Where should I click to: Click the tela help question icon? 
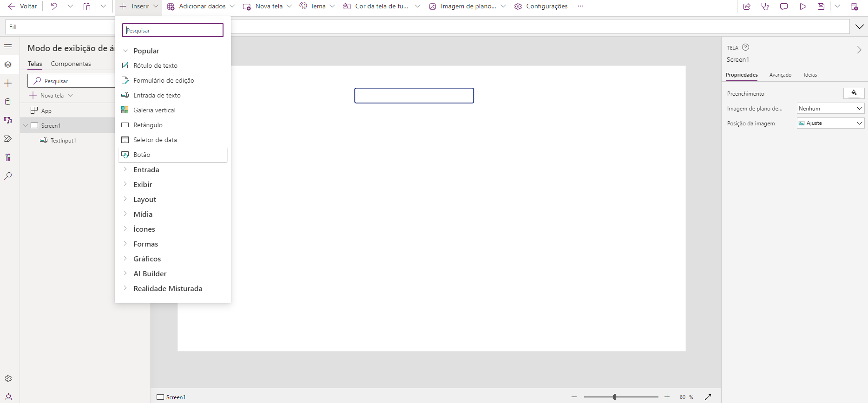tap(745, 47)
